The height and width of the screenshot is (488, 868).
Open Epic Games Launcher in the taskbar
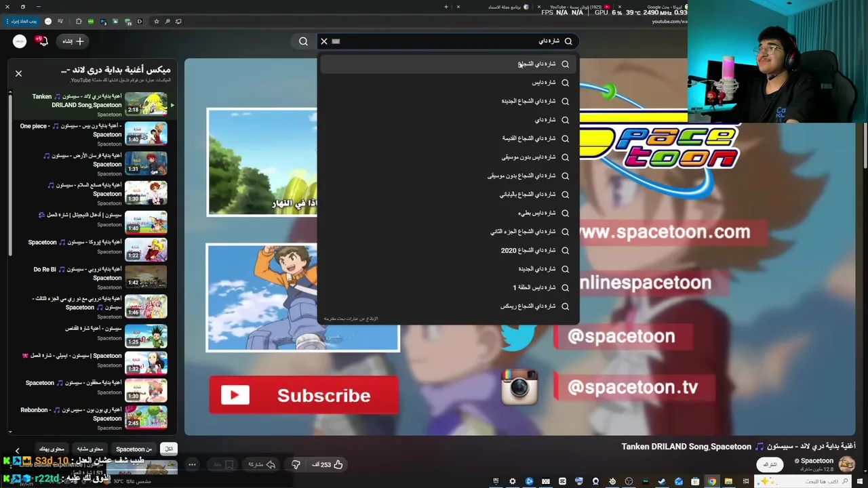[x=496, y=481]
